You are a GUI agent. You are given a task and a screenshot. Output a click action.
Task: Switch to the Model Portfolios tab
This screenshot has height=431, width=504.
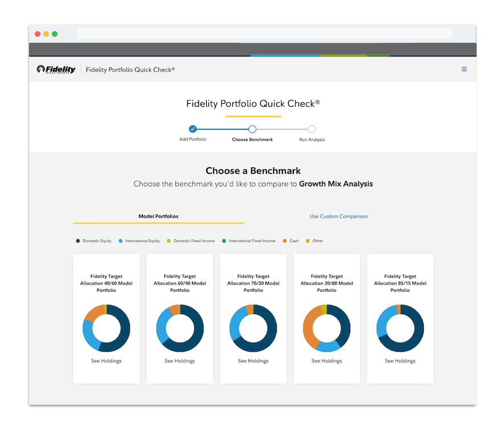click(158, 216)
